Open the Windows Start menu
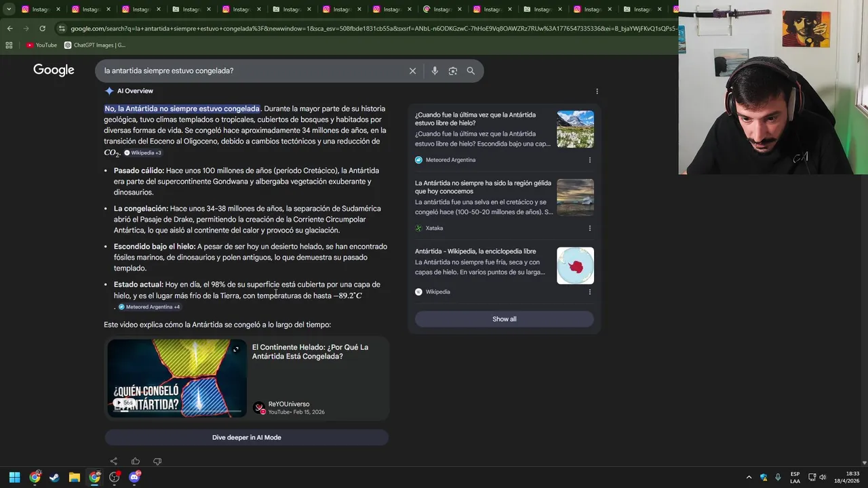 [14, 477]
